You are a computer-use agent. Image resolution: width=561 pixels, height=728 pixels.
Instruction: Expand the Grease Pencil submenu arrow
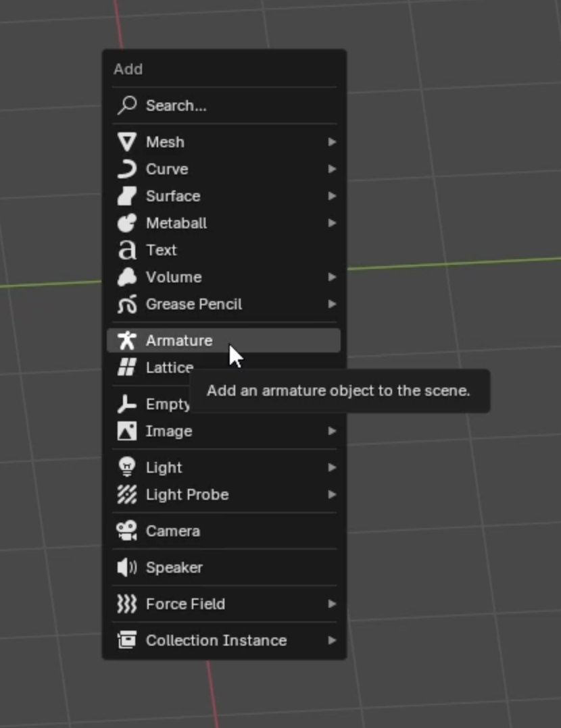click(x=332, y=304)
